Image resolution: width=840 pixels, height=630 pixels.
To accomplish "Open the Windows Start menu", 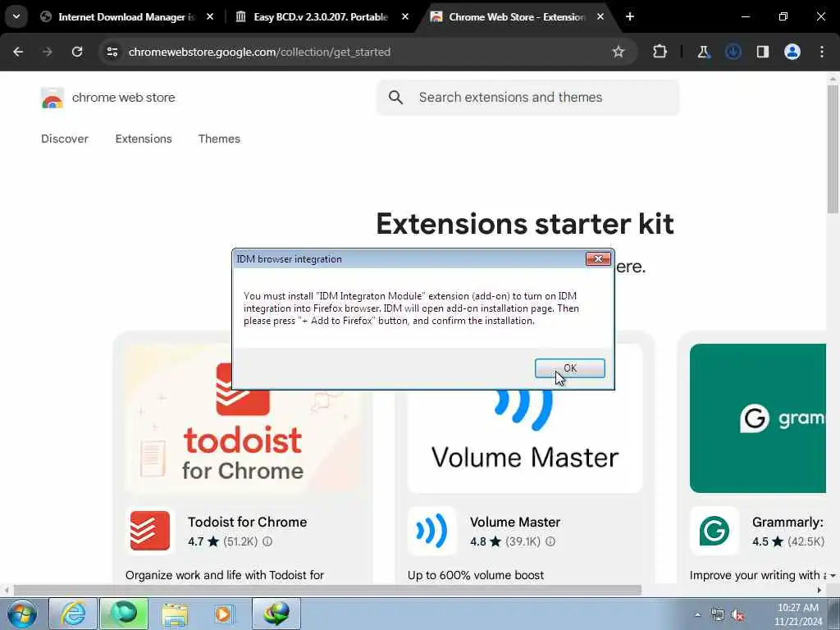I will pyautogui.click(x=22, y=614).
